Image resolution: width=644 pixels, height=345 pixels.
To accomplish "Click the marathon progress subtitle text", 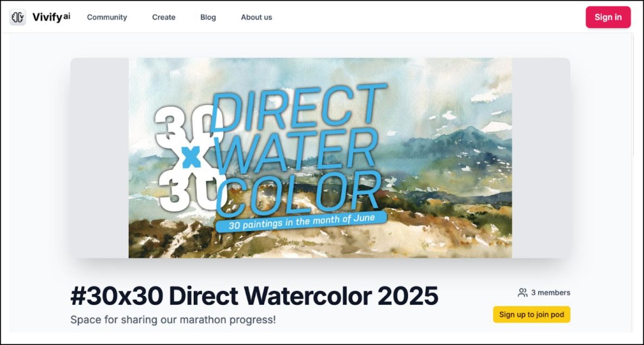I will click(173, 320).
